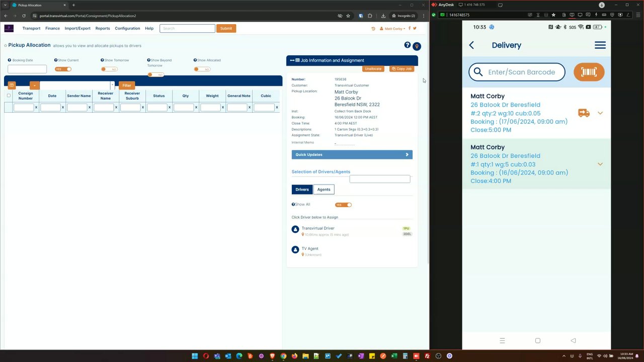Click AnyDesk favorites star icon
Viewport: 644px width, 362px height.
[x=554, y=15]
